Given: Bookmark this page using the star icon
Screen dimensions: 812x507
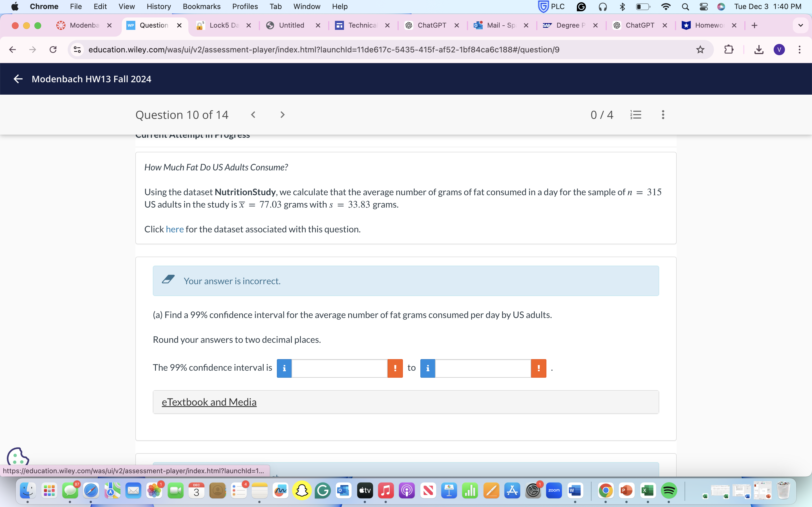Looking at the screenshot, I should 700,49.
